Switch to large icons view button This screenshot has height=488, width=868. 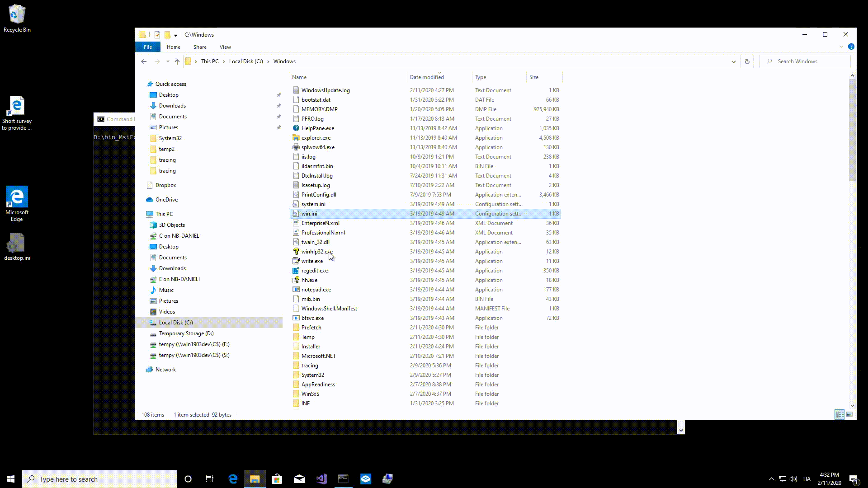pos(849,414)
